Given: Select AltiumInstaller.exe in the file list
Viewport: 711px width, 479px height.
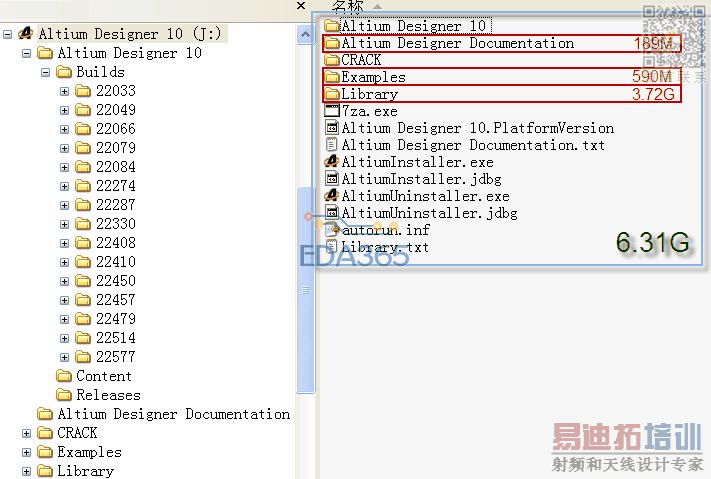Looking at the screenshot, I should 418,162.
